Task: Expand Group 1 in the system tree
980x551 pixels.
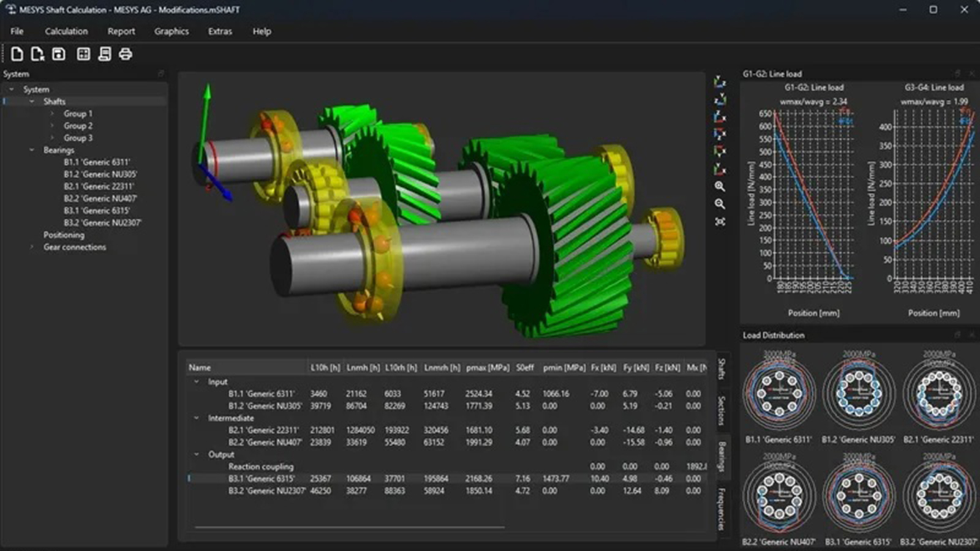Action: 52,114
